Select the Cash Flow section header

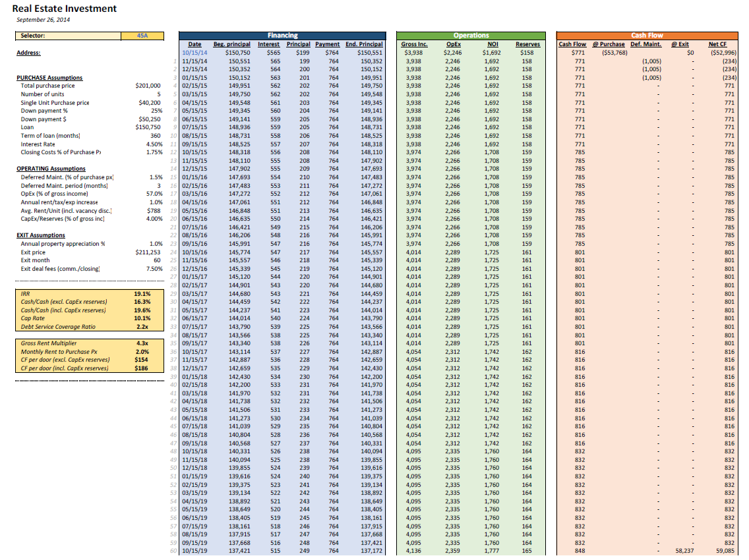647,36
